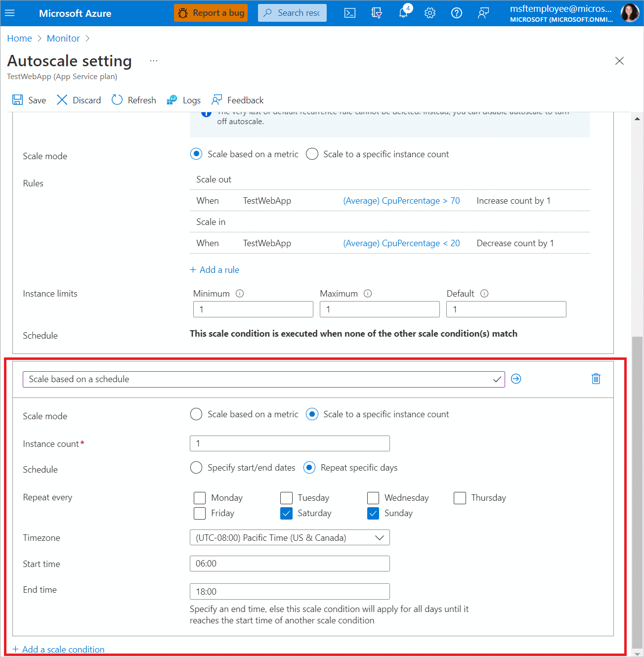Check the Thursday checkbox
The height and width of the screenshot is (657, 644).
[460, 498]
